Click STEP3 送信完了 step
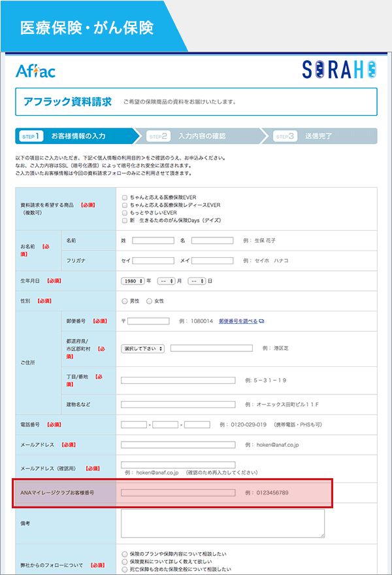392x575 pixels. (x=321, y=136)
